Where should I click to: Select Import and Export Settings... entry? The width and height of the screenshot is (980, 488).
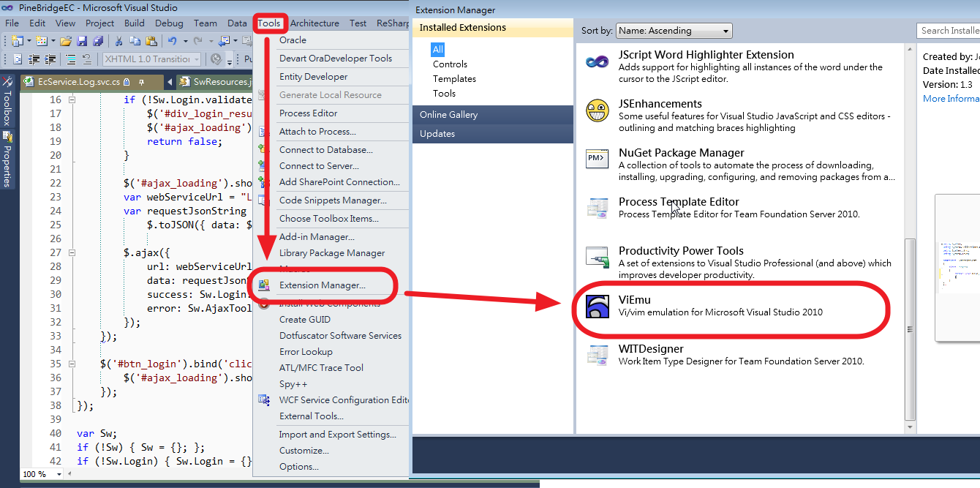(x=338, y=435)
